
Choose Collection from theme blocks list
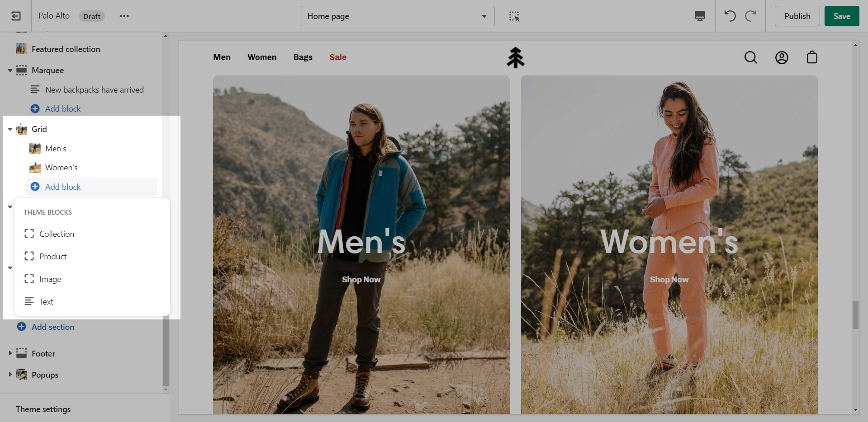(x=57, y=234)
